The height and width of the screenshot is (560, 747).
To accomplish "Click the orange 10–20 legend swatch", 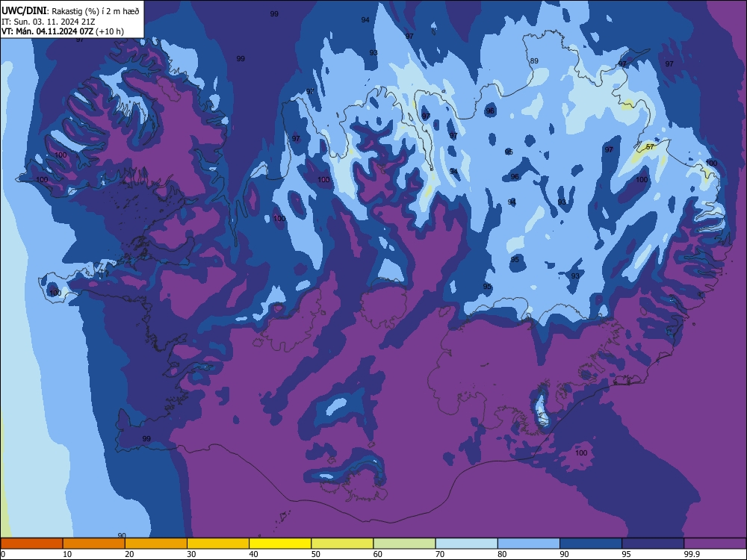I will (x=94, y=544).
